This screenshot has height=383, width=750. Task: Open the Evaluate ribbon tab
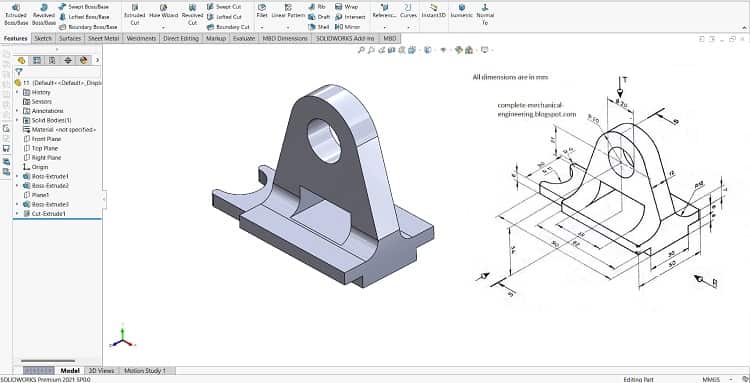(244, 38)
